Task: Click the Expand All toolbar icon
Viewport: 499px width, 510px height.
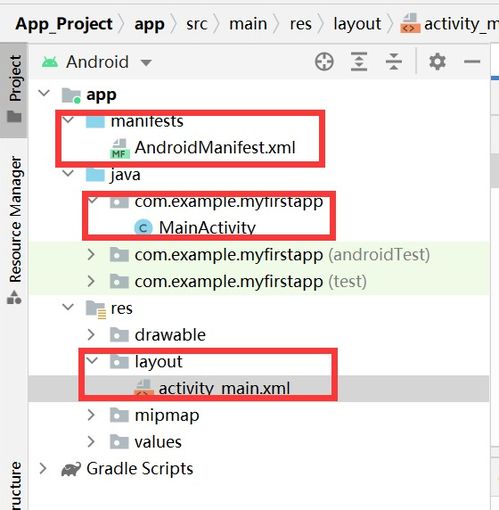Action: click(x=359, y=62)
